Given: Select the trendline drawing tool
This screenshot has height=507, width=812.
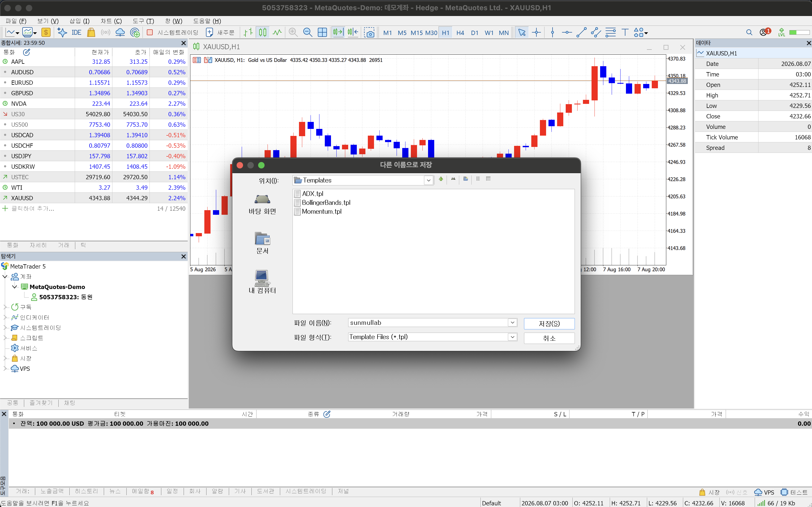Looking at the screenshot, I should point(581,33).
